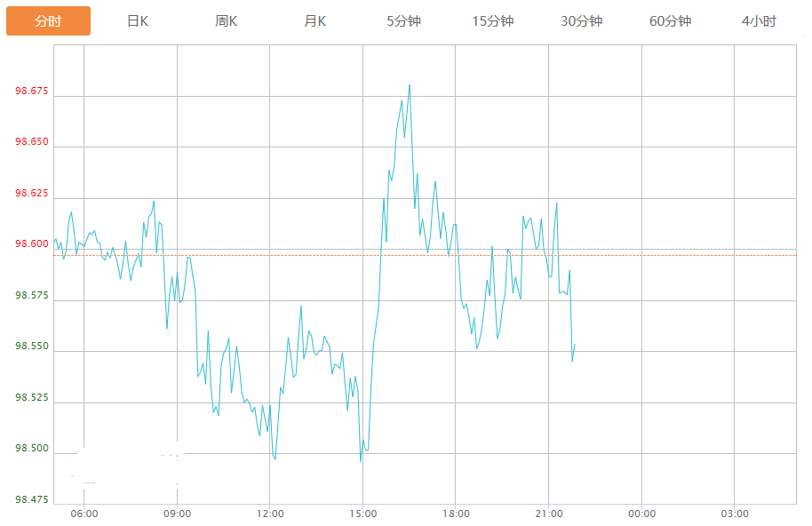
Task: Click the 98.600 price axis label
Action: (32, 245)
